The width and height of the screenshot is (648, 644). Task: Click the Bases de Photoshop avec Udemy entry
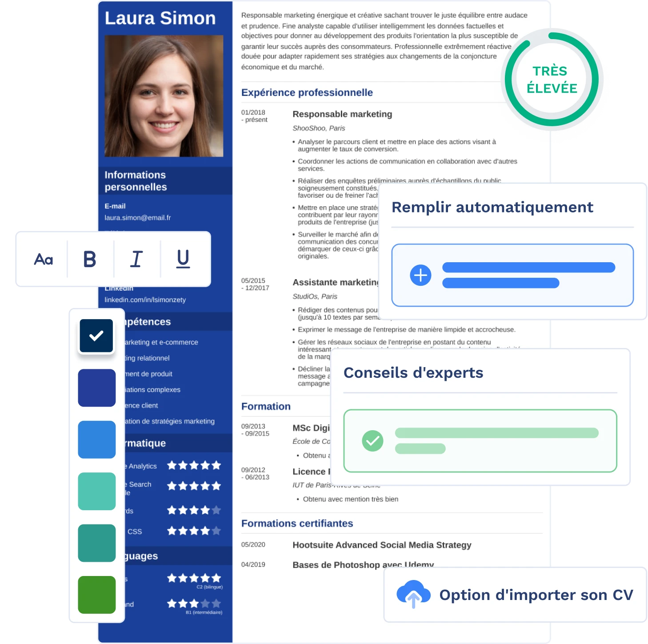(363, 564)
